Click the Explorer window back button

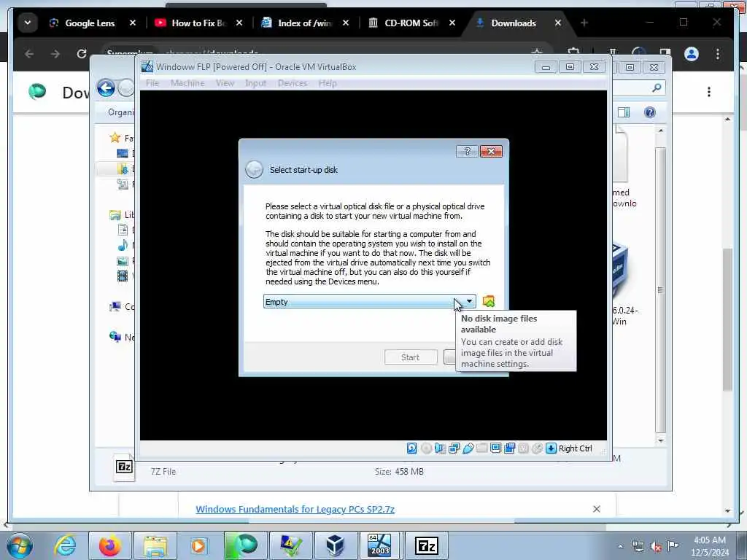[x=107, y=88]
